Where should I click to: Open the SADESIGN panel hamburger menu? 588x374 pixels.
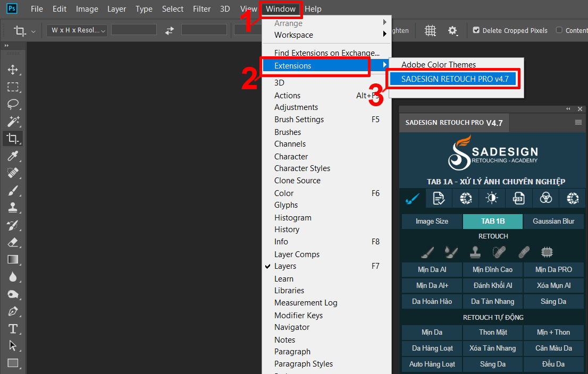[x=578, y=122]
